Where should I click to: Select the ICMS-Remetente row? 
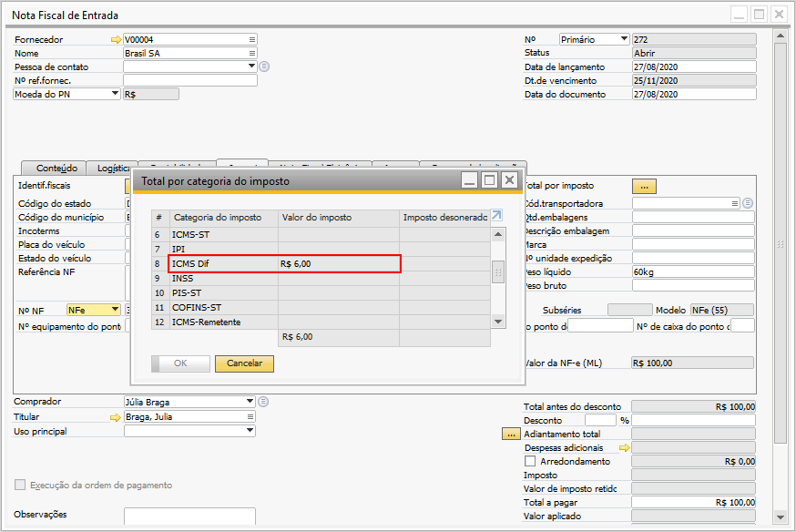point(321,322)
